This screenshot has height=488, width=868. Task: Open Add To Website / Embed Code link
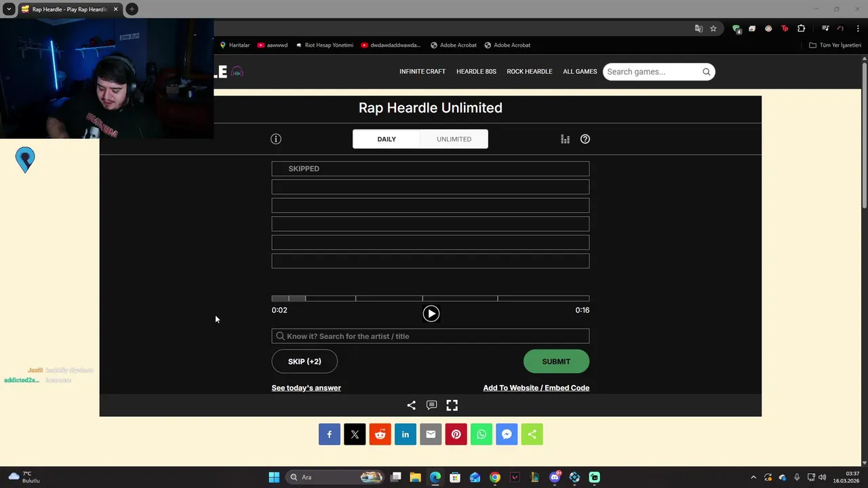click(x=536, y=388)
